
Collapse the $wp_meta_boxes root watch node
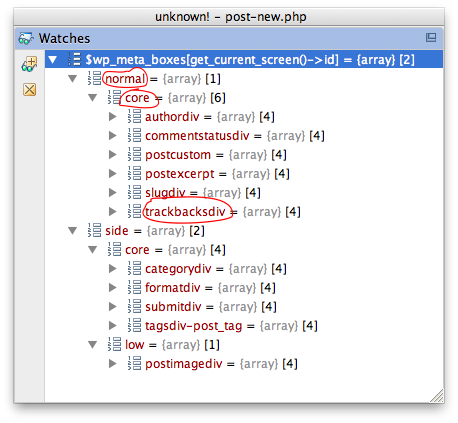click(53, 60)
